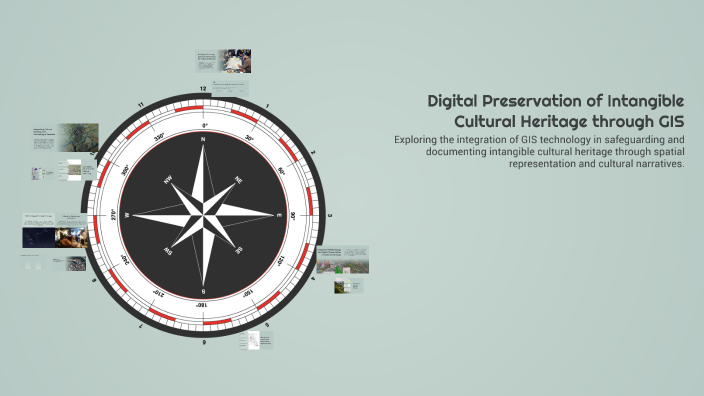Click the 270° marking on the compass ring

pos(114,215)
